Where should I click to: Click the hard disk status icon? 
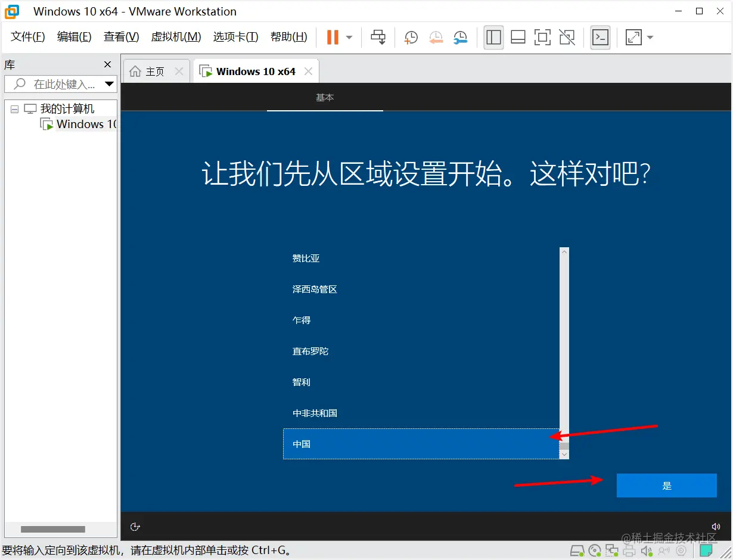(x=577, y=550)
